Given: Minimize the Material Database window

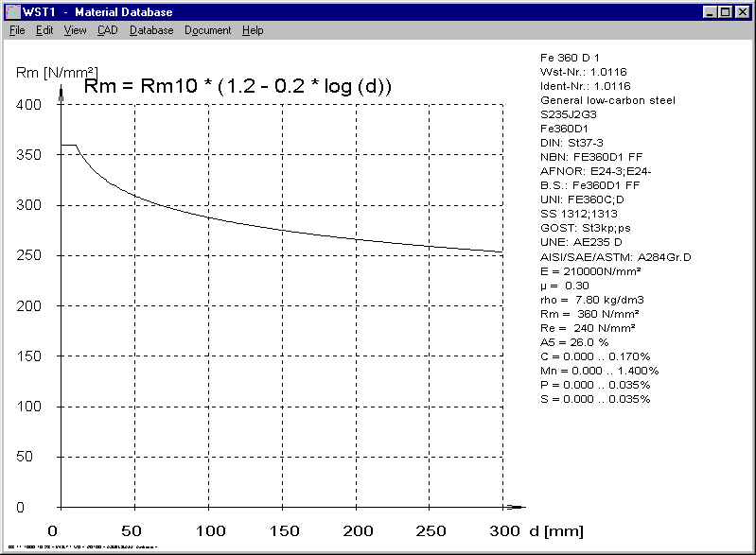Looking at the screenshot, I should click(x=710, y=12).
